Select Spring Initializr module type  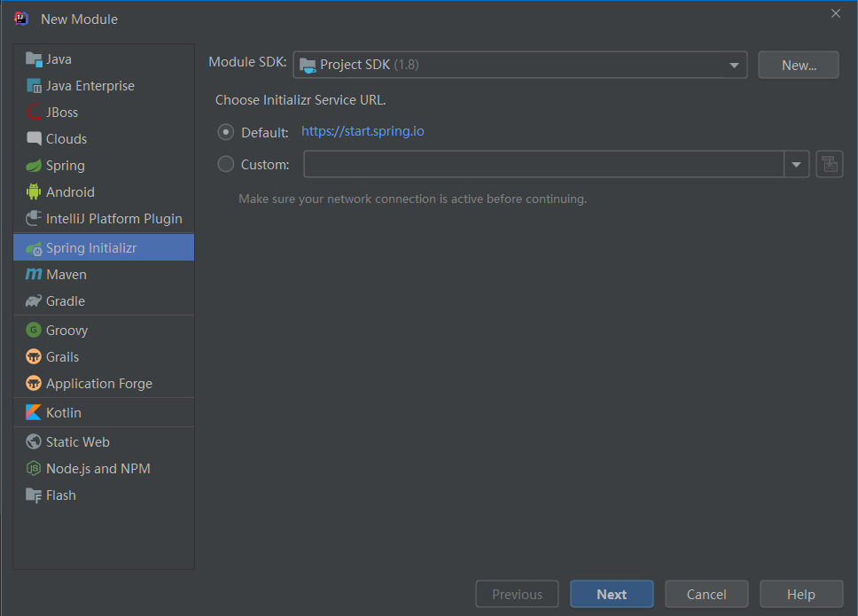[x=104, y=248]
